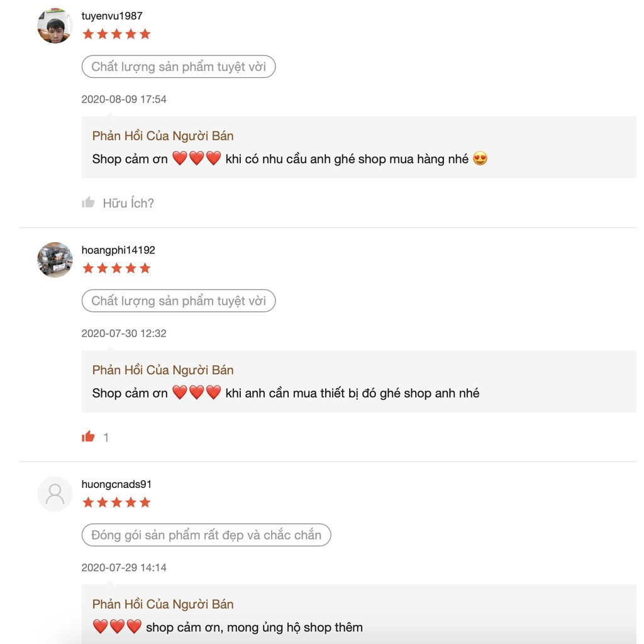644x644 pixels.
Task: Click 'Đóng gói sản phẩm rất đẹp và chắc chắn' tag
Action: 206,535
